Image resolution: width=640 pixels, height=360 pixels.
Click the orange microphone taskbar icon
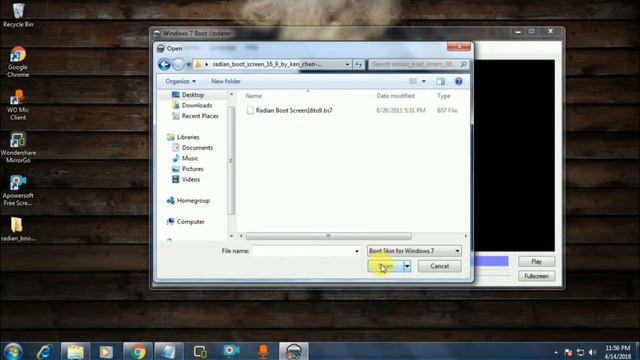click(x=263, y=351)
